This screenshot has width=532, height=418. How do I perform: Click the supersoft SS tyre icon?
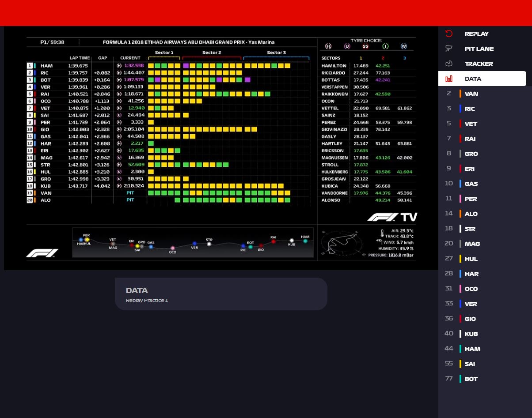365,46
